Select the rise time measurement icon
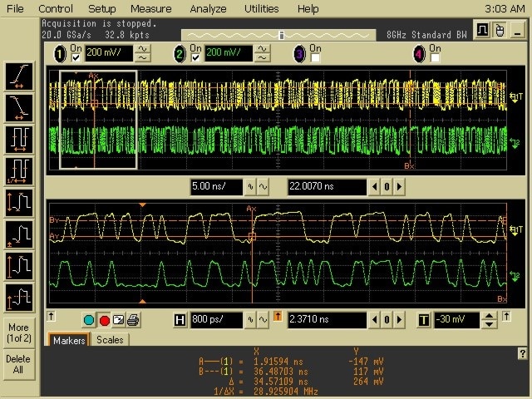This screenshot has width=532, height=399. [x=19, y=76]
